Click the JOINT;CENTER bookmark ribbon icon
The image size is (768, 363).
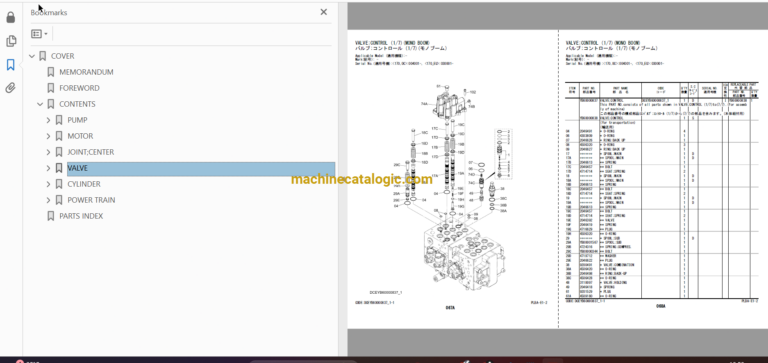[59, 152]
